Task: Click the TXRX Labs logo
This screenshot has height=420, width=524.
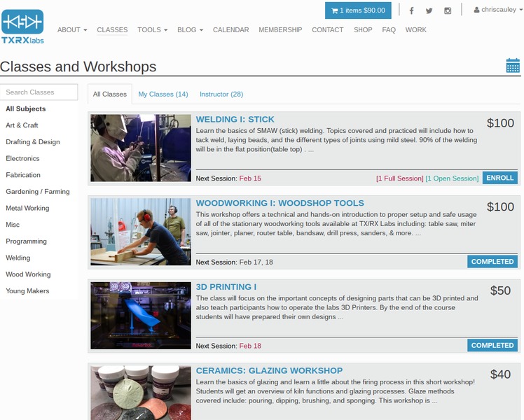Action: [22, 26]
